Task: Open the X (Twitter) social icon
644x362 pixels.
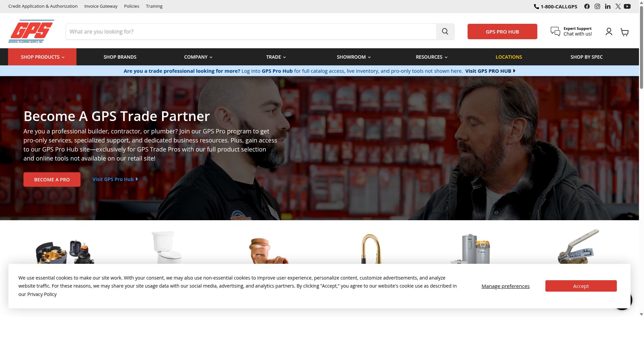Action: point(618,6)
